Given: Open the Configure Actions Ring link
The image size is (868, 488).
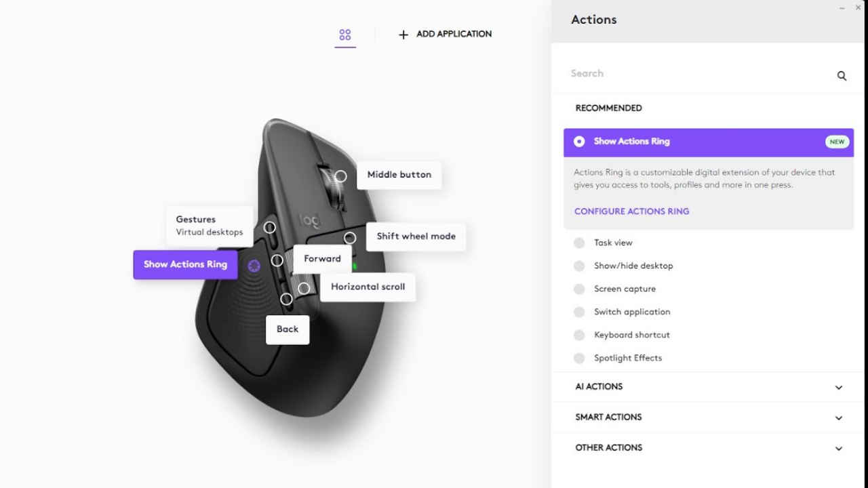Looking at the screenshot, I should (631, 211).
